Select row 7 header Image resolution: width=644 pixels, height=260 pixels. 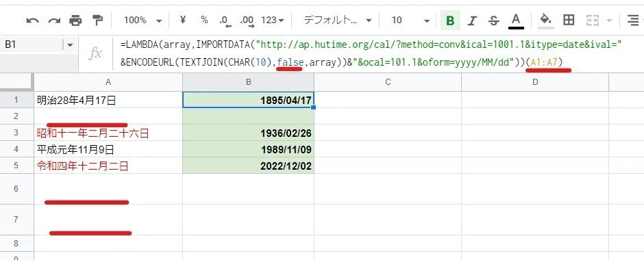16,220
